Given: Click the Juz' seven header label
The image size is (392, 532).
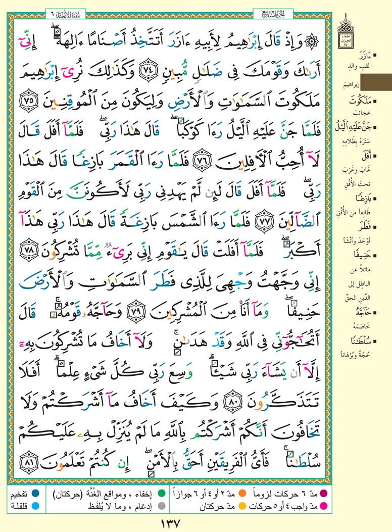Looking at the screenshot, I should [x=267, y=11].
